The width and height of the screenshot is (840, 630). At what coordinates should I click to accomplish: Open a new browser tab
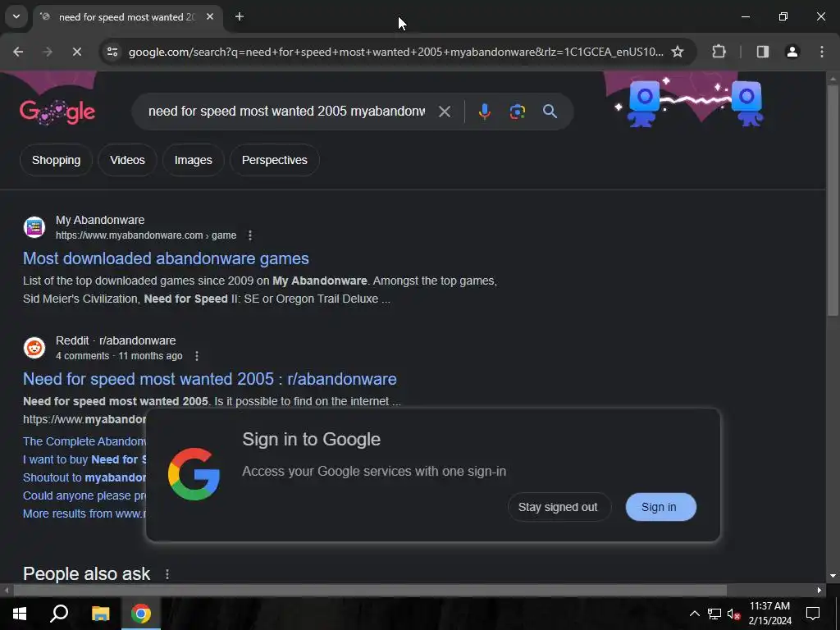click(240, 16)
